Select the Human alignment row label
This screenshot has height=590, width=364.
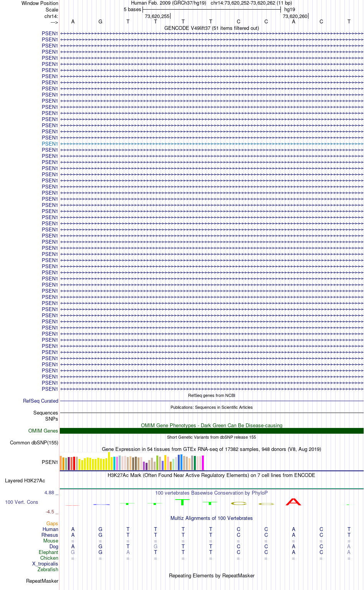click(51, 529)
